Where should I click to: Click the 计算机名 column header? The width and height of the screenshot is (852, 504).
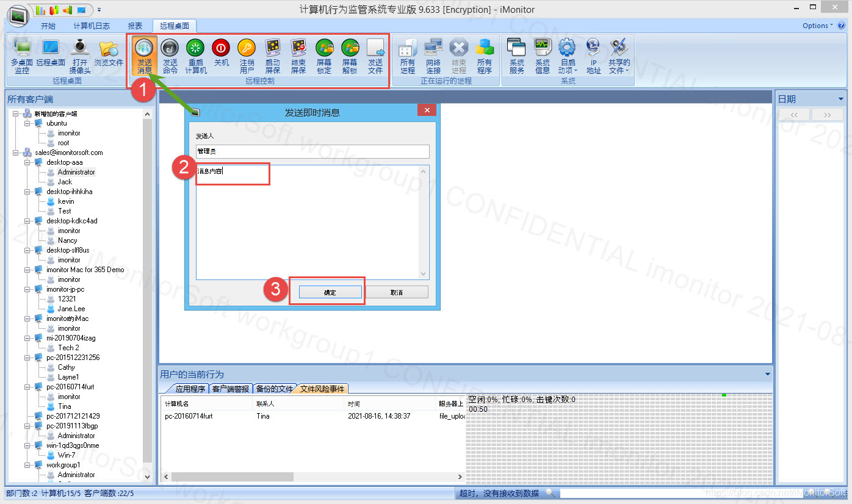coord(208,404)
